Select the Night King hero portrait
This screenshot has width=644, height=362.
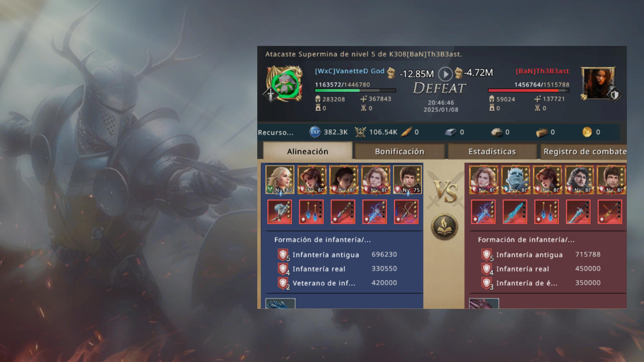coord(515,180)
